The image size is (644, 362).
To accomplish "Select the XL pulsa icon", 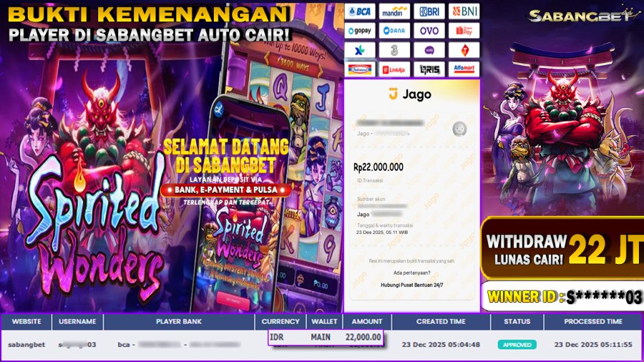I will [x=360, y=50].
